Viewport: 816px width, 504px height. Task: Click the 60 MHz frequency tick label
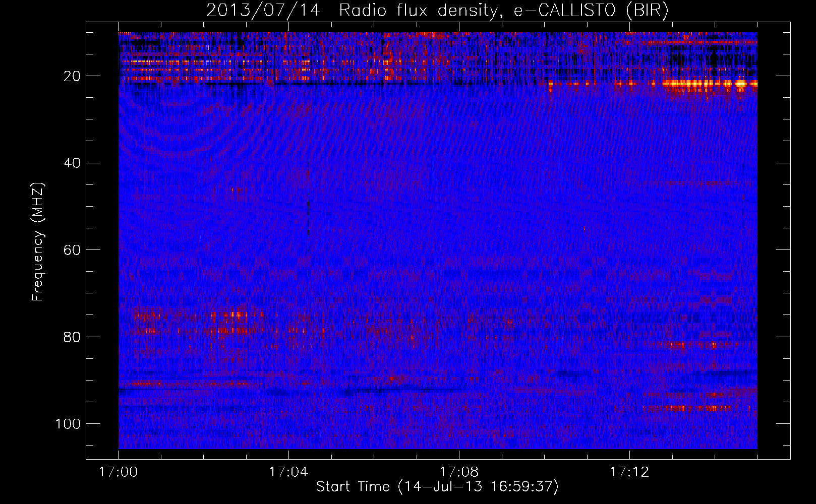(73, 250)
